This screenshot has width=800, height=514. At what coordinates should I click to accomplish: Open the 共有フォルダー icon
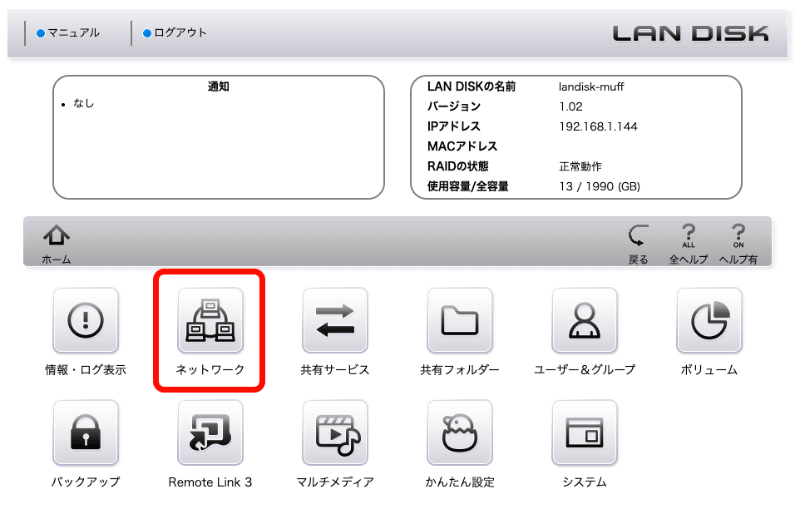pos(460,321)
